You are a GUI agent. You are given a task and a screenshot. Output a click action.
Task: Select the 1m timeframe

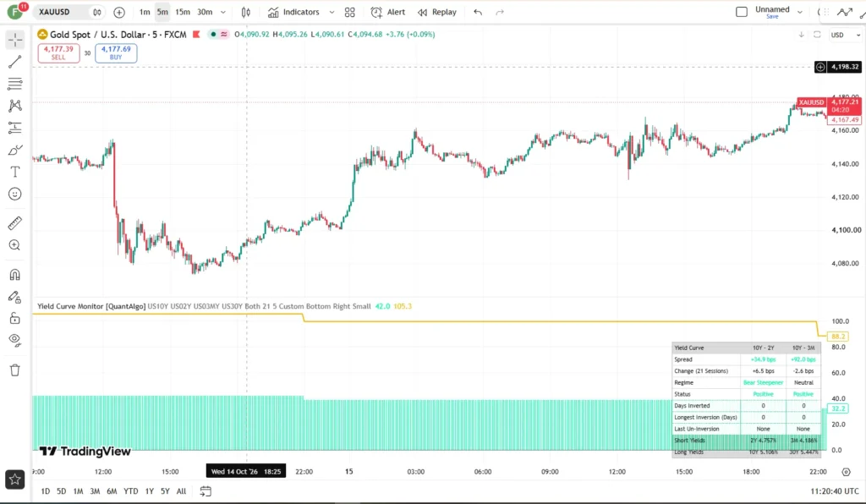click(145, 12)
